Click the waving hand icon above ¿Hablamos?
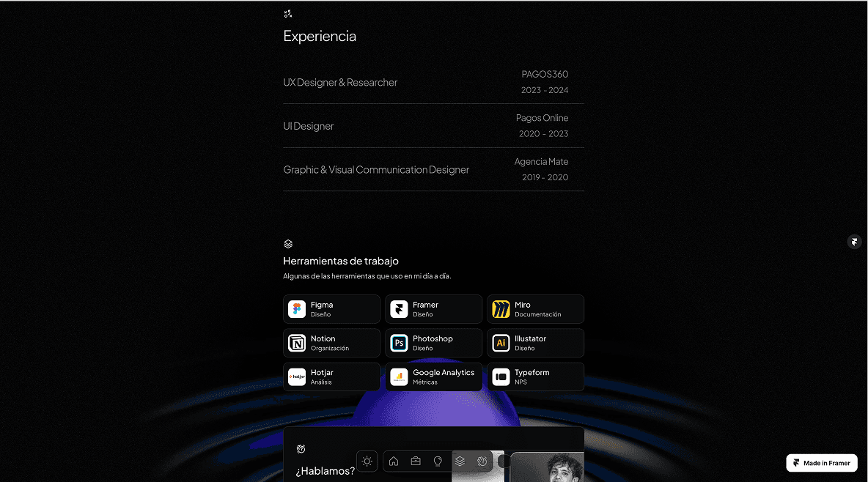The width and height of the screenshot is (868, 482). click(x=301, y=449)
